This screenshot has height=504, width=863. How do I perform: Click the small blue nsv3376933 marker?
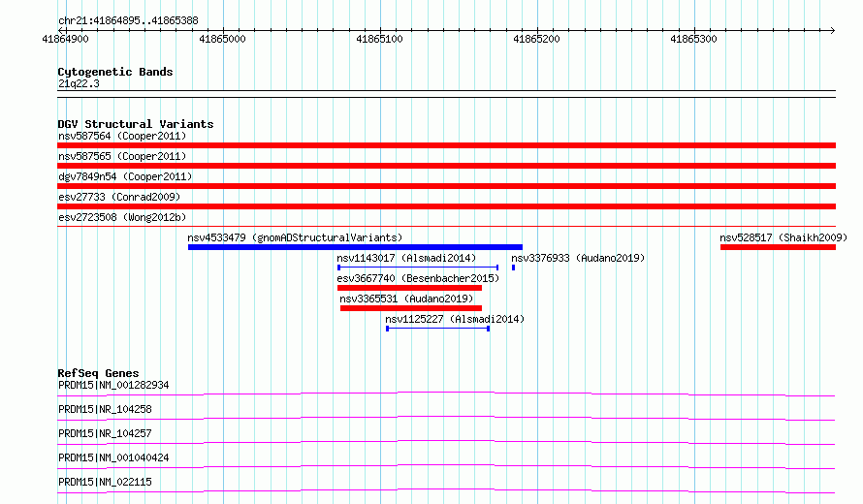(x=514, y=268)
